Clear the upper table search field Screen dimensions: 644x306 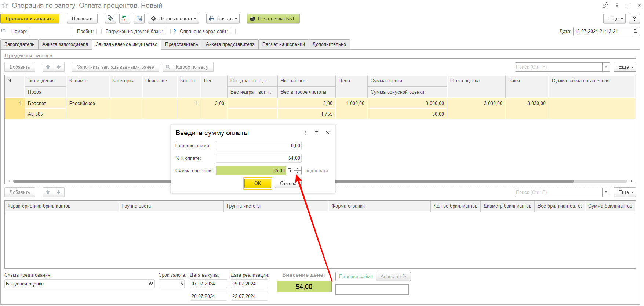pyautogui.click(x=606, y=67)
